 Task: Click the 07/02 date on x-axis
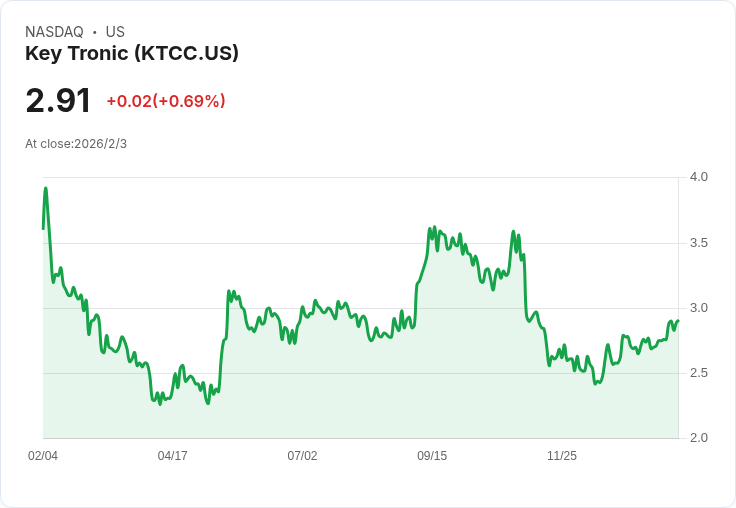click(x=302, y=456)
